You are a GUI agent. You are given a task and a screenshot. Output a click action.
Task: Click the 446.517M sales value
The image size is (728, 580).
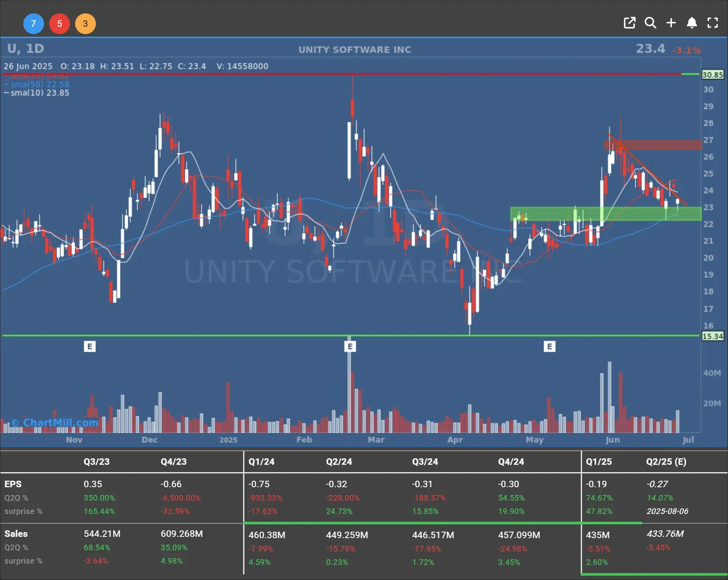[433, 535]
